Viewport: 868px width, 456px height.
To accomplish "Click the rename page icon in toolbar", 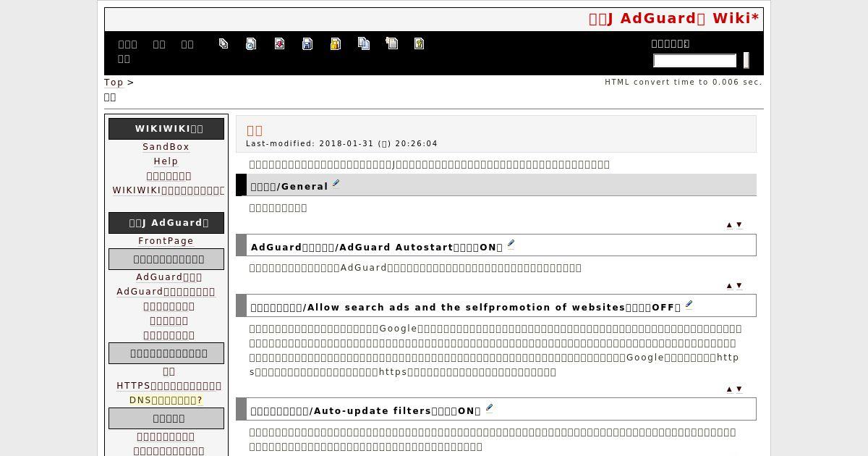I will (391, 43).
